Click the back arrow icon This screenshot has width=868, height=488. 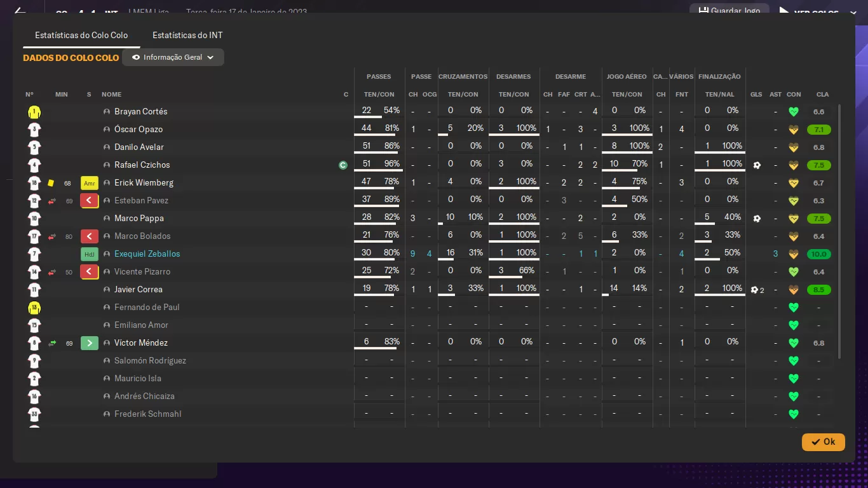point(20,11)
